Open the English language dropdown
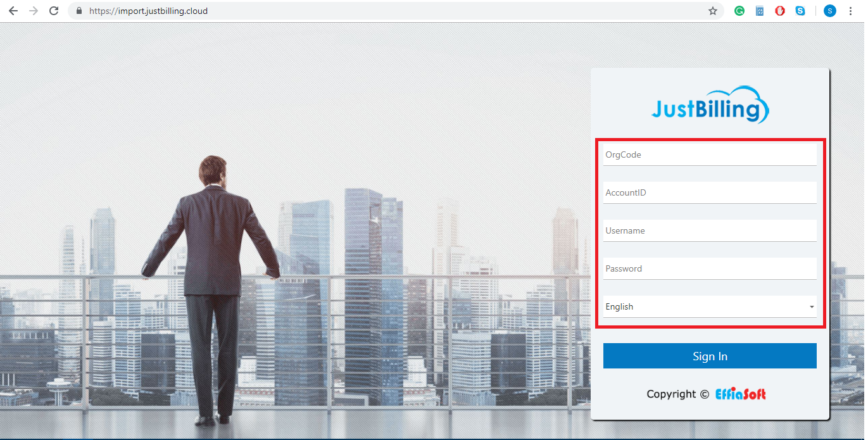Viewport: 868px width, 440px height. (x=710, y=307)
